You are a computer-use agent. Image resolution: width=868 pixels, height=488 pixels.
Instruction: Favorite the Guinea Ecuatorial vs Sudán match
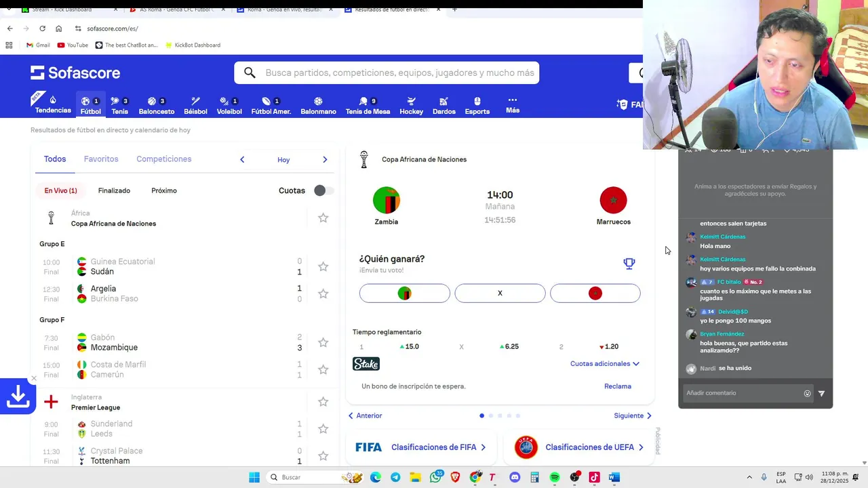[323, 266]
